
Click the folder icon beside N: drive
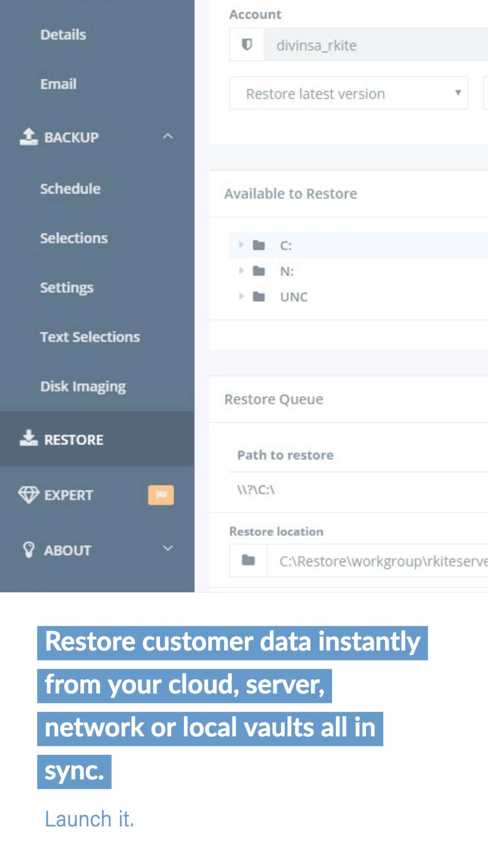[x=259, y=271]
